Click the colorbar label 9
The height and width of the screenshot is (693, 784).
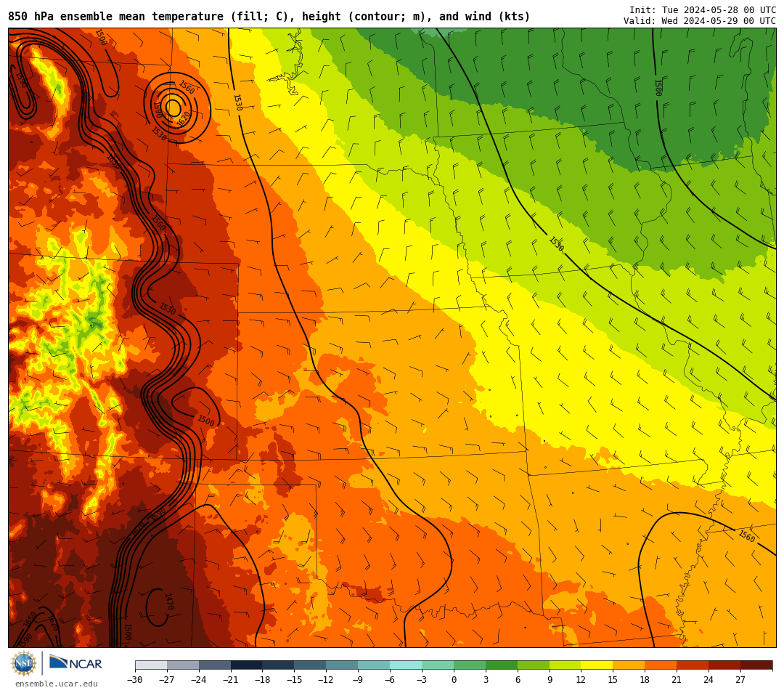pos(550,679)
